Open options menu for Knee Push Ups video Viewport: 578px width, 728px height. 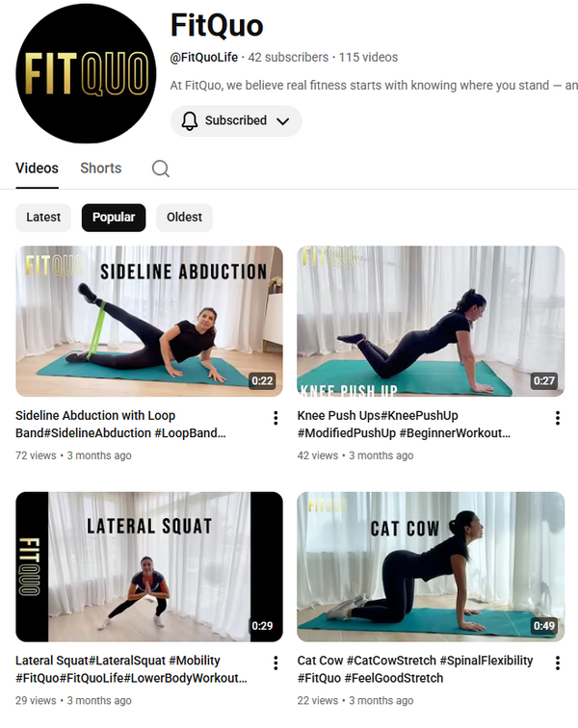click(x=558, y=418)
